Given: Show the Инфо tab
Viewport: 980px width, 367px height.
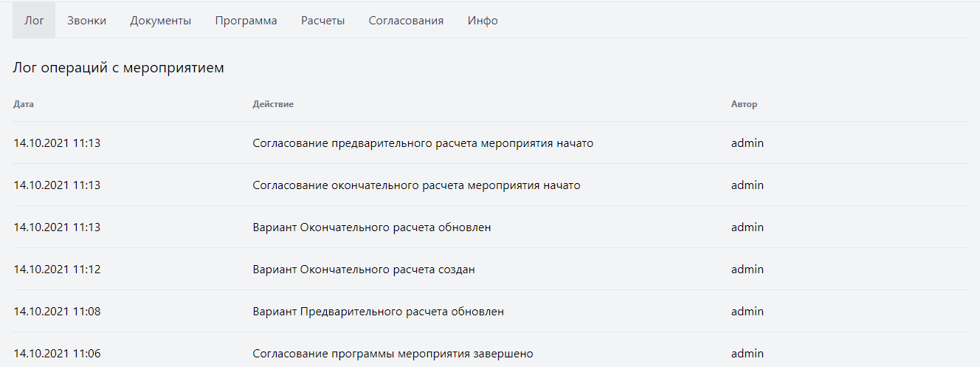Looking at the screenshot, I should coord(483,21).
